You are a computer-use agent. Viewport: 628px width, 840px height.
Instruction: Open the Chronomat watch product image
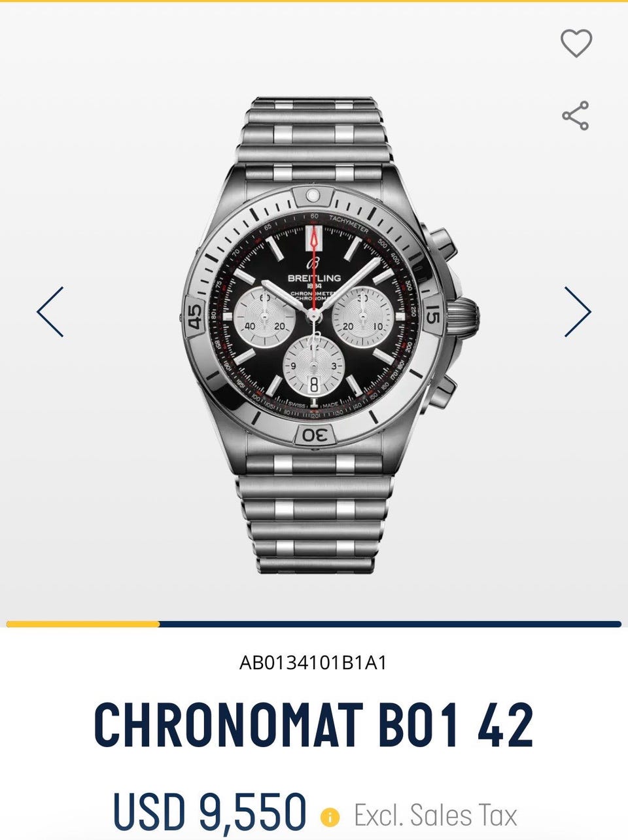pyautogui.click(x=314, y=336)
